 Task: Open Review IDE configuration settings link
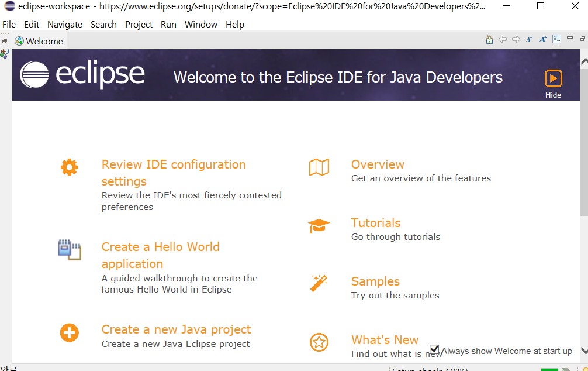tap(174, 173)
